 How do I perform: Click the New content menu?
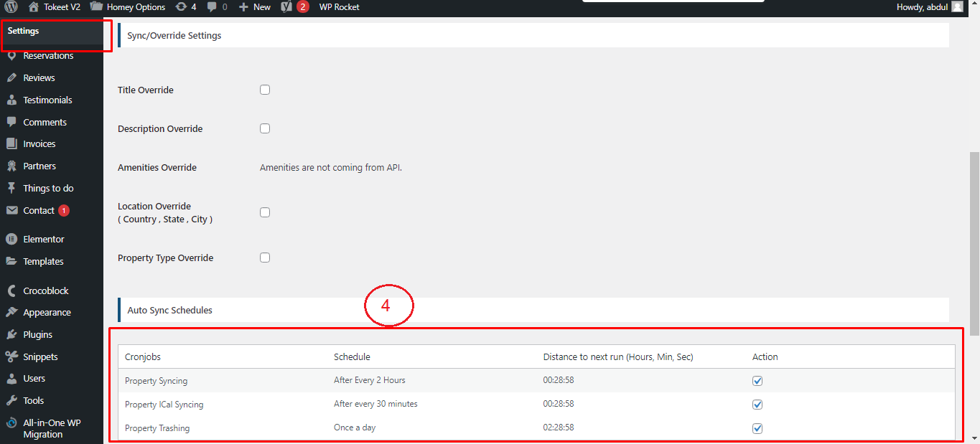(x=255, y=7)
